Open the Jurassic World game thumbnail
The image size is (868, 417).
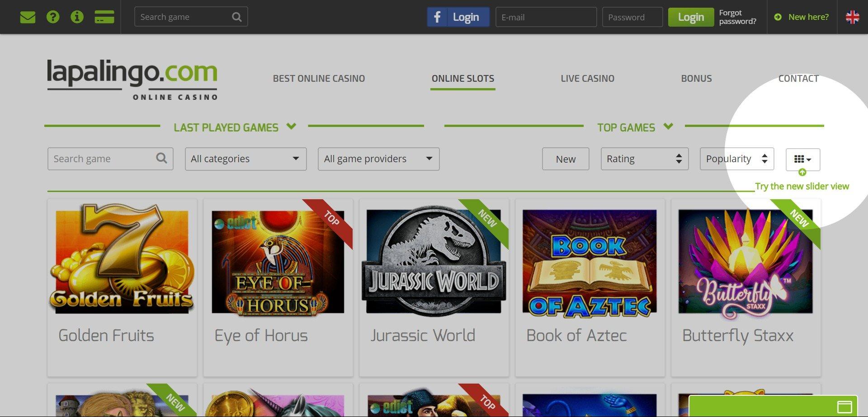434,261
